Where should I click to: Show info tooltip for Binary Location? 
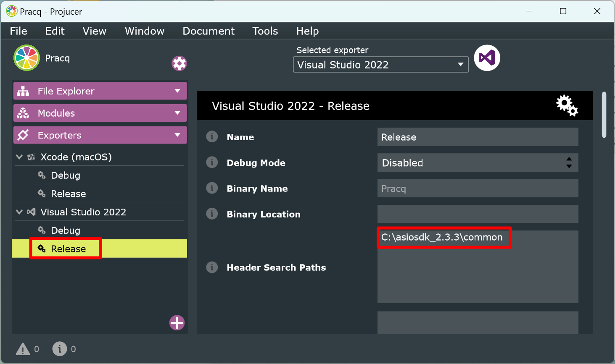click(212, 214)
